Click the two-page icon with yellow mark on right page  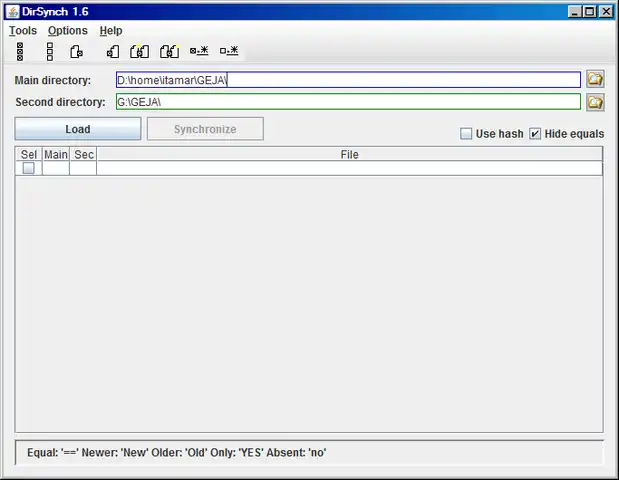[169, 51]
